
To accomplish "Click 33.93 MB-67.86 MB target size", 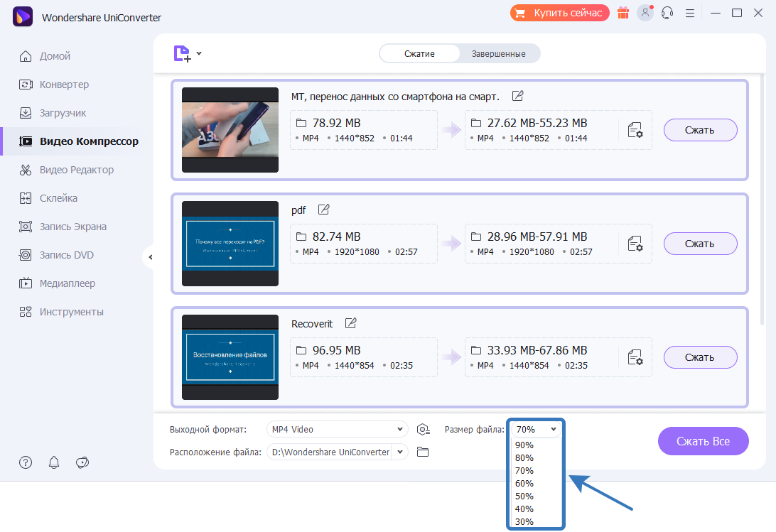I will point(537,350).
